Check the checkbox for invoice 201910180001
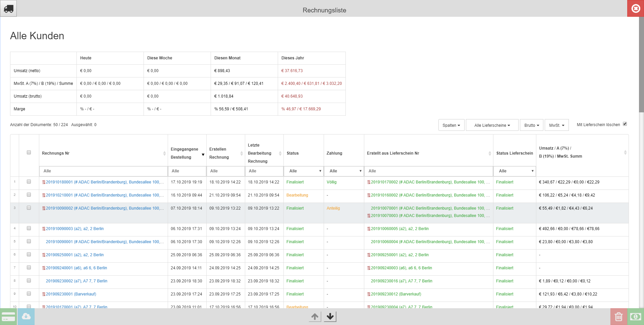Image resolution: width=644 pixels, height=325 pixels. pos(29,182)
